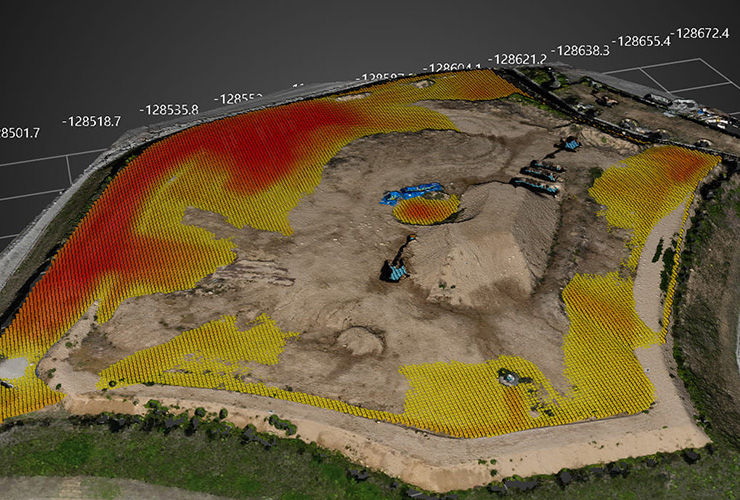Select the small circular red-yellow heatmap patch
Image resolution: width=740 pixels, height=500 pixels.
(x=426, y=210)
